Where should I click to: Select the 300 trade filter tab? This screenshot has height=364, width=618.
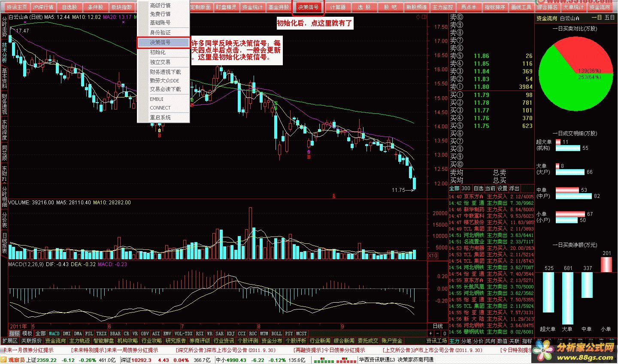pos(466,188)
